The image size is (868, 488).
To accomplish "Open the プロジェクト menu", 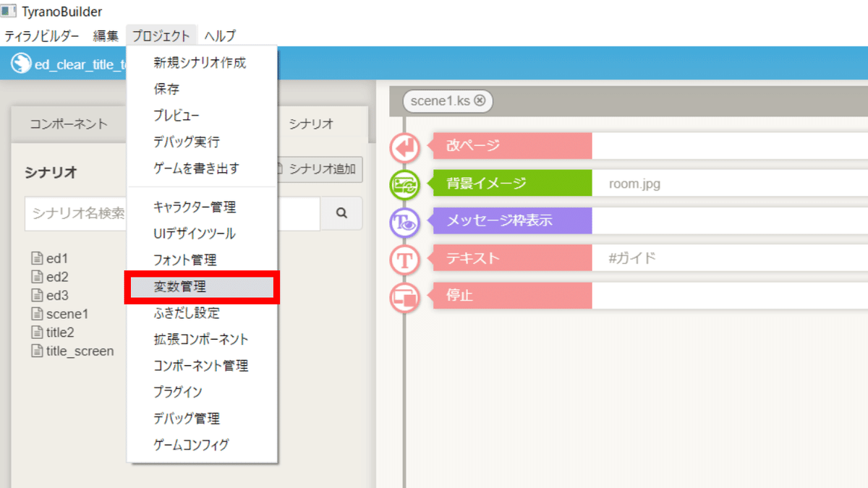I will pos(161,35).
